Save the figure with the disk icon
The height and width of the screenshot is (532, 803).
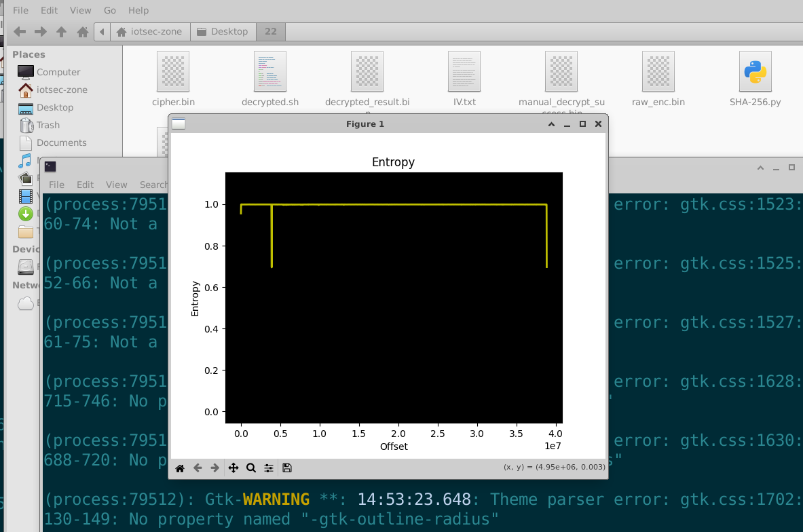pos(287,468)
